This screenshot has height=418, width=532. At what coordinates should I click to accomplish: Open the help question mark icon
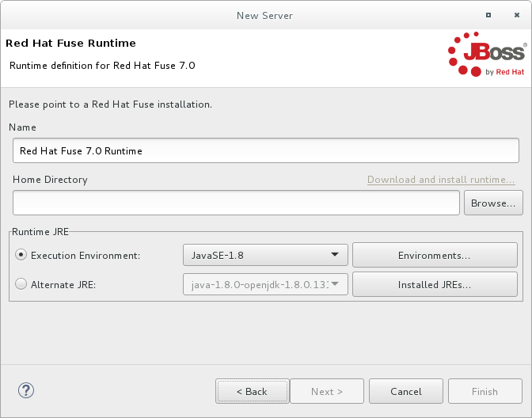click(x=26, y=390)
